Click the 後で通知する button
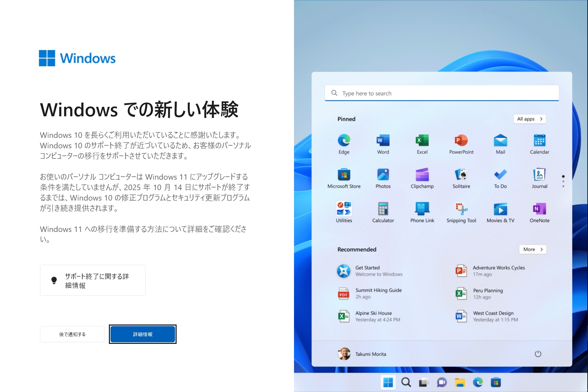 click(72, 334)
